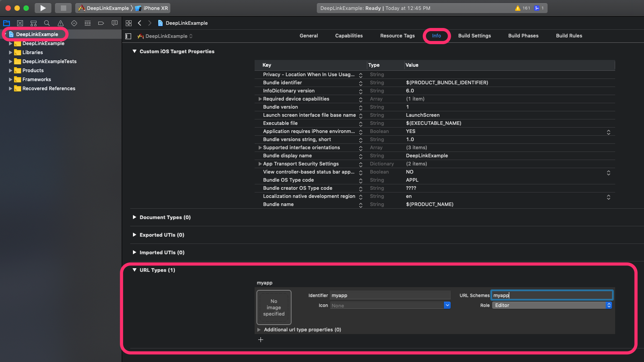Expand the Libraries folder in navigator
The width and height of the screenshot is (644, 362).
coord(10,52)
